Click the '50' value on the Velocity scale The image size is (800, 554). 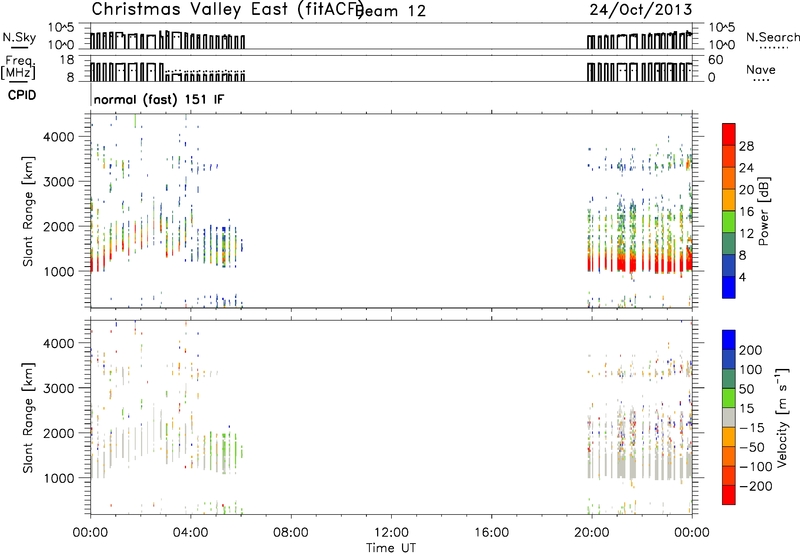(746, 389)
